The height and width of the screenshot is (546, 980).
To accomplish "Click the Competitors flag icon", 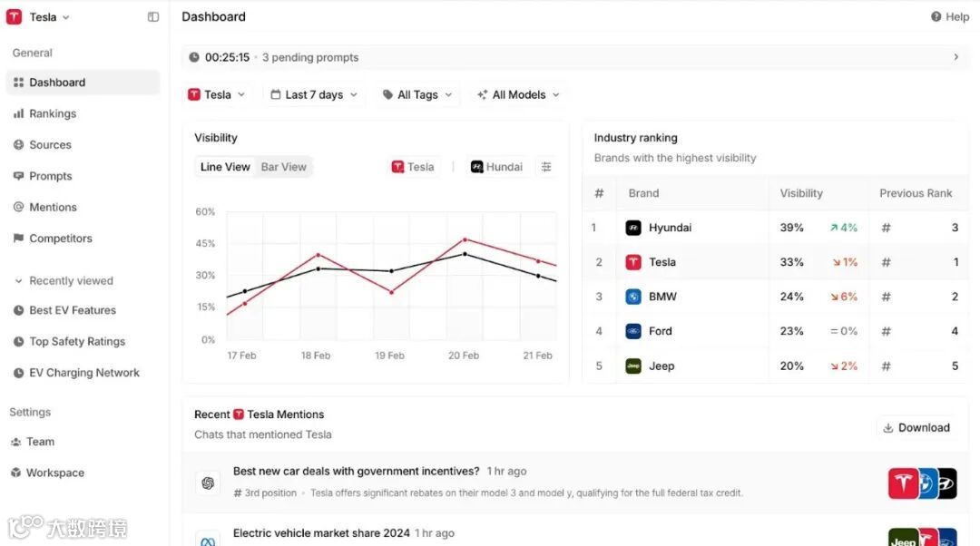I will (x=18, y=239).
